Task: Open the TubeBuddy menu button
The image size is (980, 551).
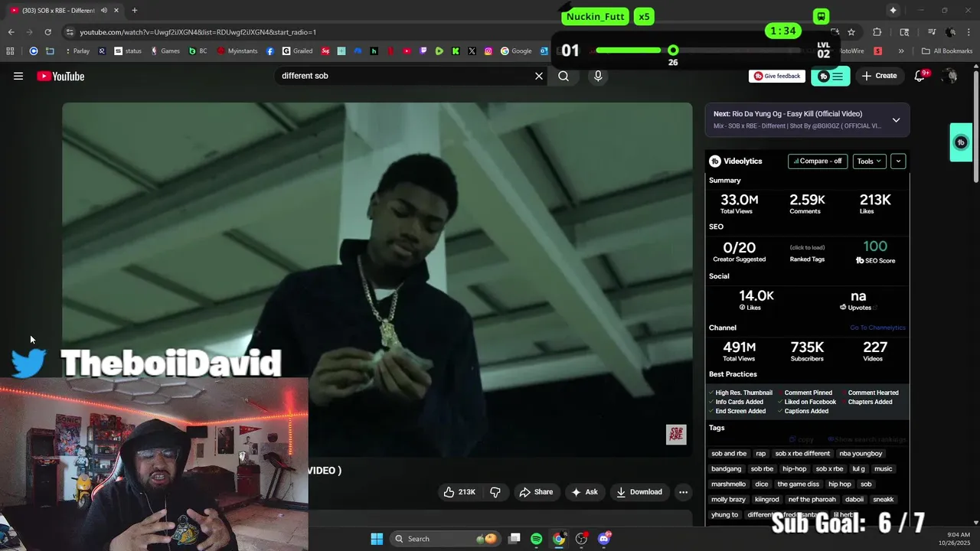Action: pos(831,76)
